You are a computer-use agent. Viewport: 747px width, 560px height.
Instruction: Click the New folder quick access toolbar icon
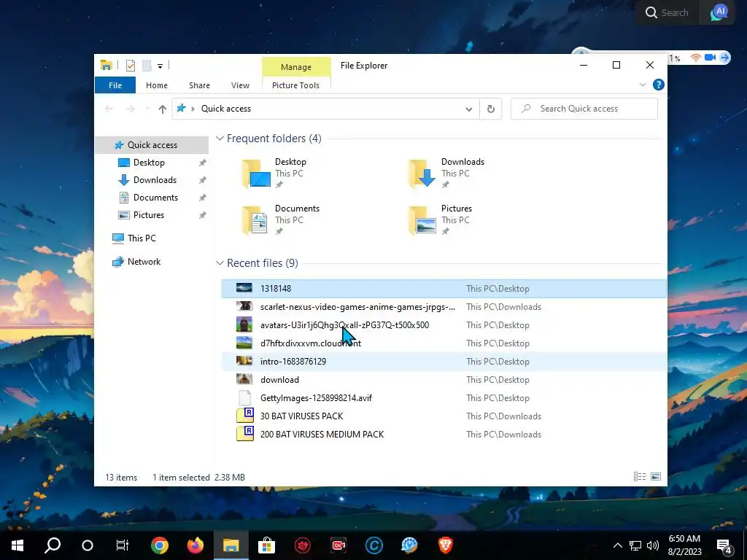click(x=147, y=65)
